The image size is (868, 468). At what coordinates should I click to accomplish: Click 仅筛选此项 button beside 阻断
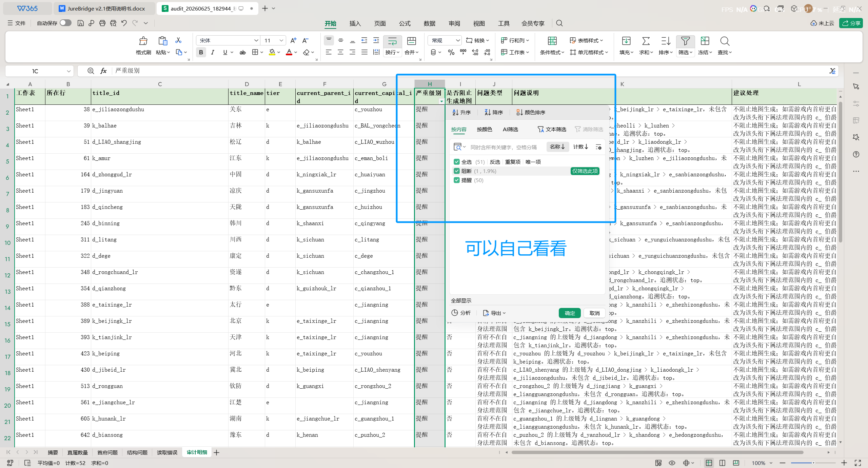pos(585,171)
